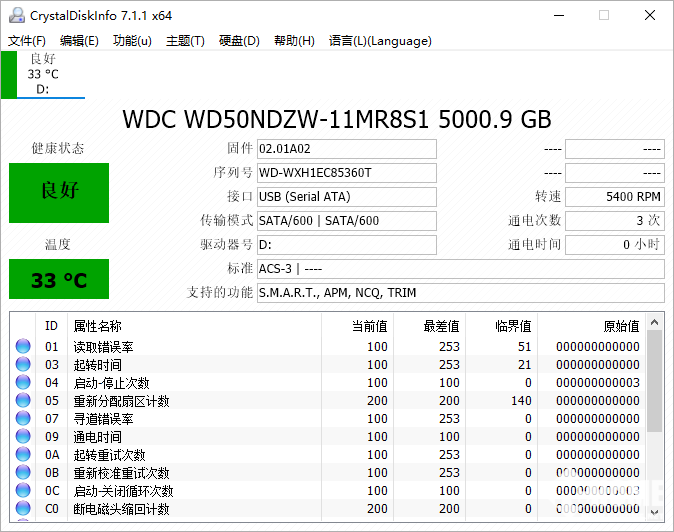Image resolution: width=674 pixels, height=532 pixels.
Task: Open the 主题(T) menu
Action: pos(185,41)
